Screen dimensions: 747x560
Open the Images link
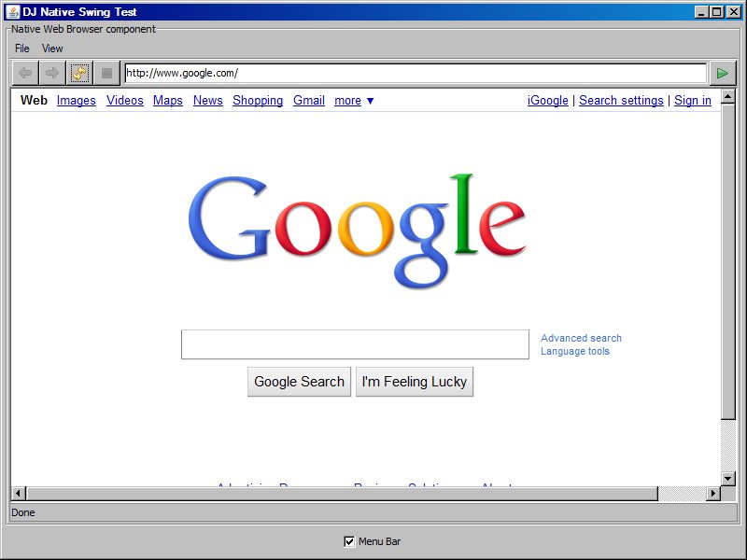click(x=77, y=101)
